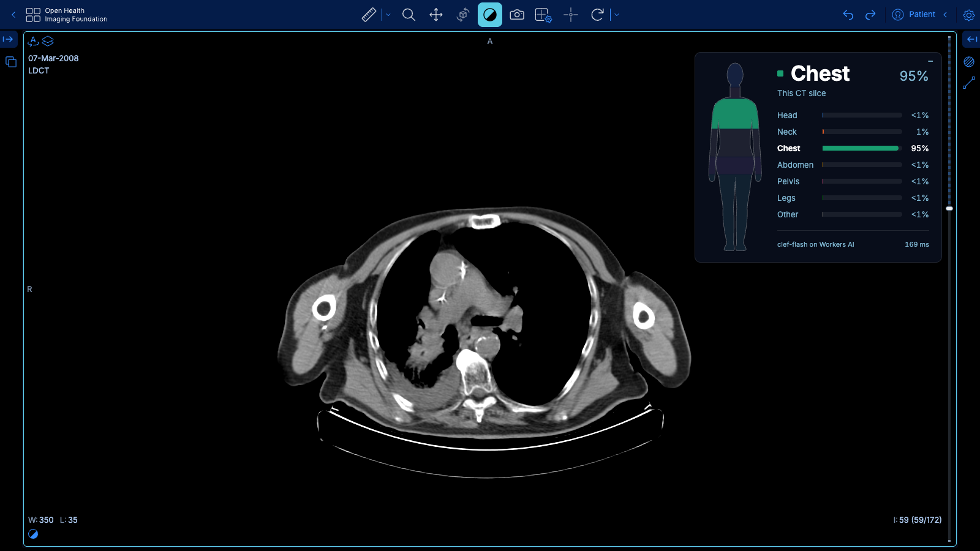Click the body figure thumbnail in the Chest card
Screen dimensions: 980x551
[735, 157]
